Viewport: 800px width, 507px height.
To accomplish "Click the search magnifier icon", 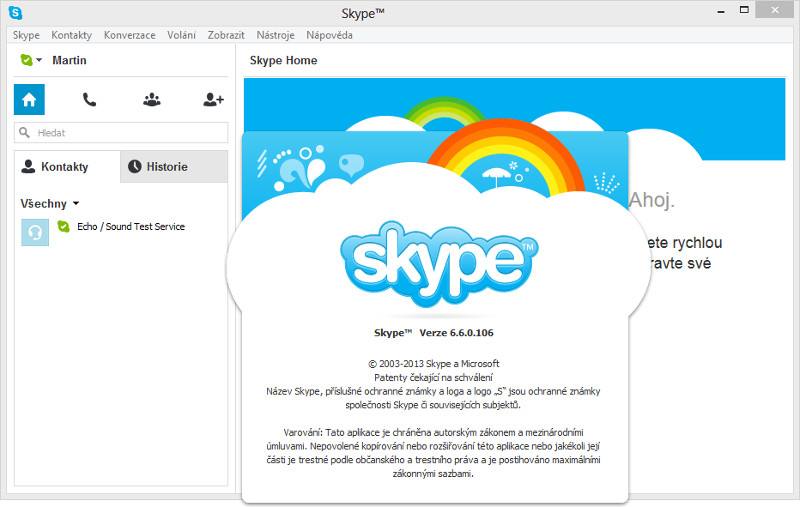I will 24,133.
